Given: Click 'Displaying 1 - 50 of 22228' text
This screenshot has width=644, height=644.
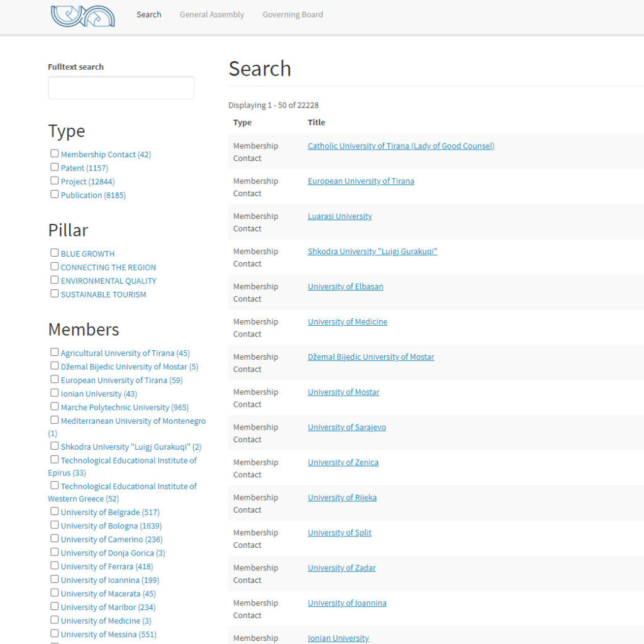Looking at the screenshot, I should (274, 105).
